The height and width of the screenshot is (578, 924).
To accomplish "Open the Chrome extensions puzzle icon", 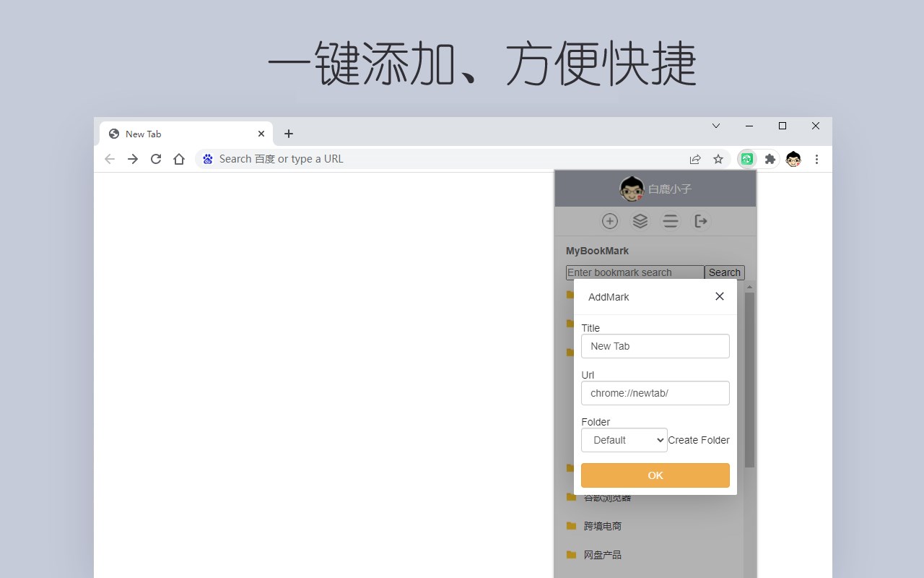I will pos(770,159).
